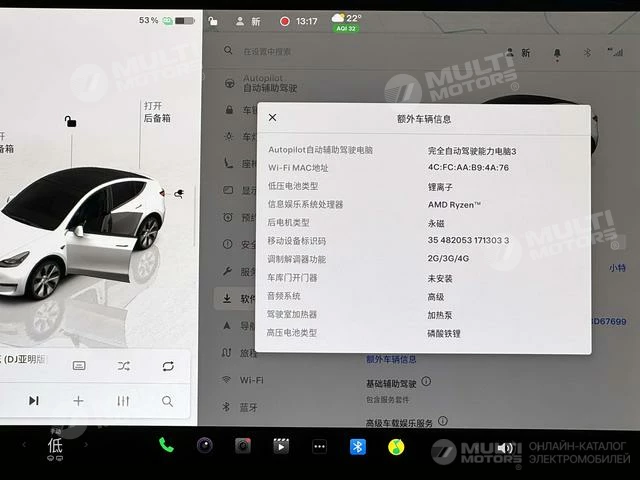The height and width of the screenshot is (480, 640).
Task: Click the 小特 link at right
Action: (x=617, y=268)
